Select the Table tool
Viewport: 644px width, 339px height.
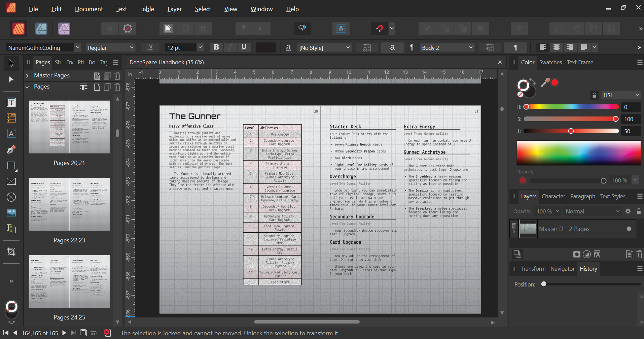pos(11,118)
